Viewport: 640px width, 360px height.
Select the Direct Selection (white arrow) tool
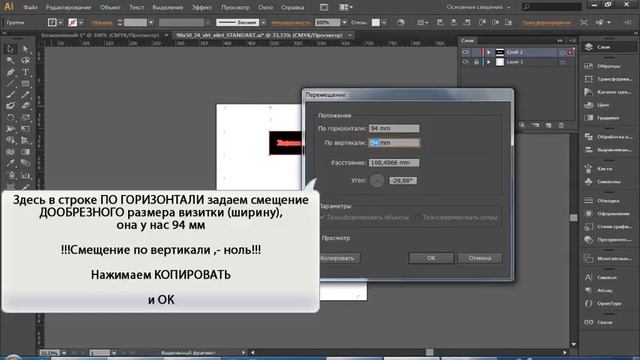pos(25,49)
